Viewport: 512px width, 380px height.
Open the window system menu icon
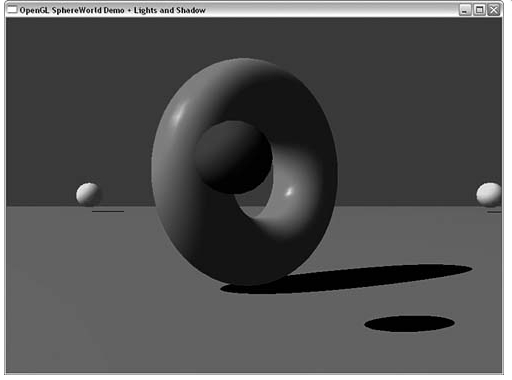click(12, 10)
